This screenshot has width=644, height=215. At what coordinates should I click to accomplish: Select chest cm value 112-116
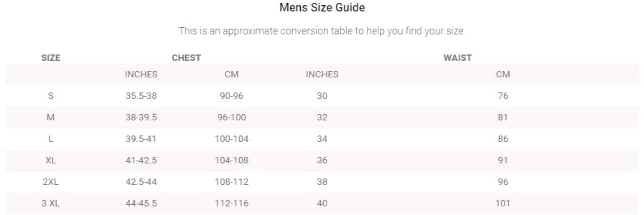tap(231, 203)
